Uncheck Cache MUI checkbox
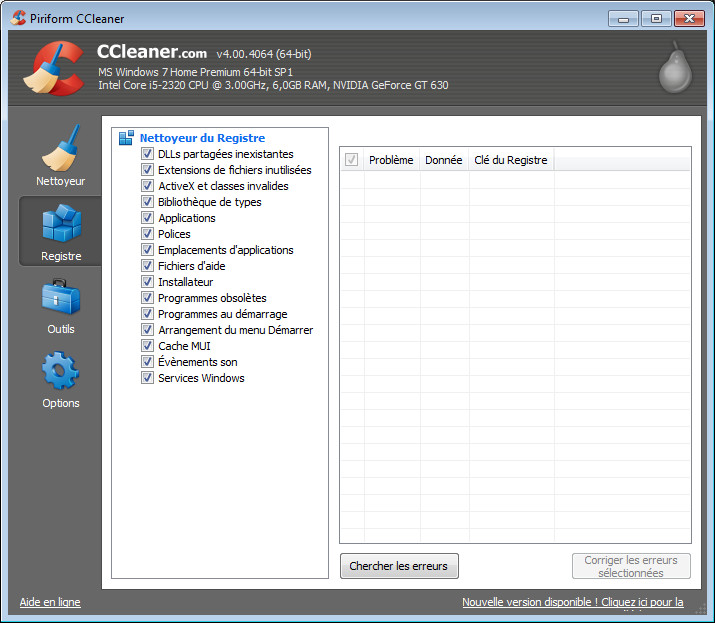Viewport: 715px width, 623px height. point(147,346)
